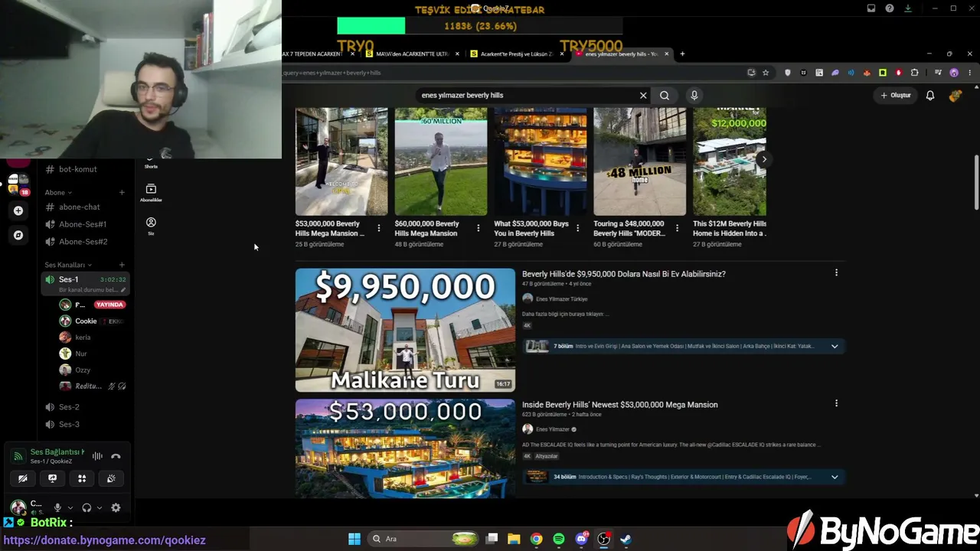Screen dimensions: 980x551
Task: Open microphone input options arrow in Discord
Action: 70,507
